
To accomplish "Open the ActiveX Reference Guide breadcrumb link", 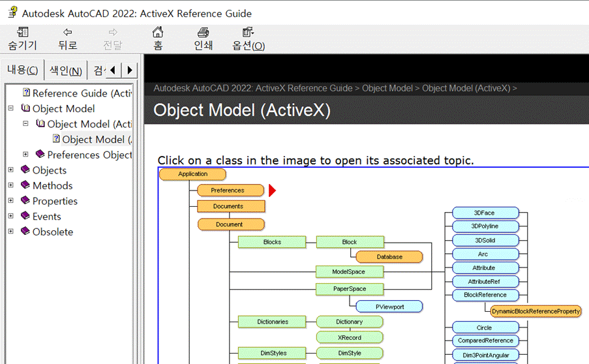I will coord(253,88).
